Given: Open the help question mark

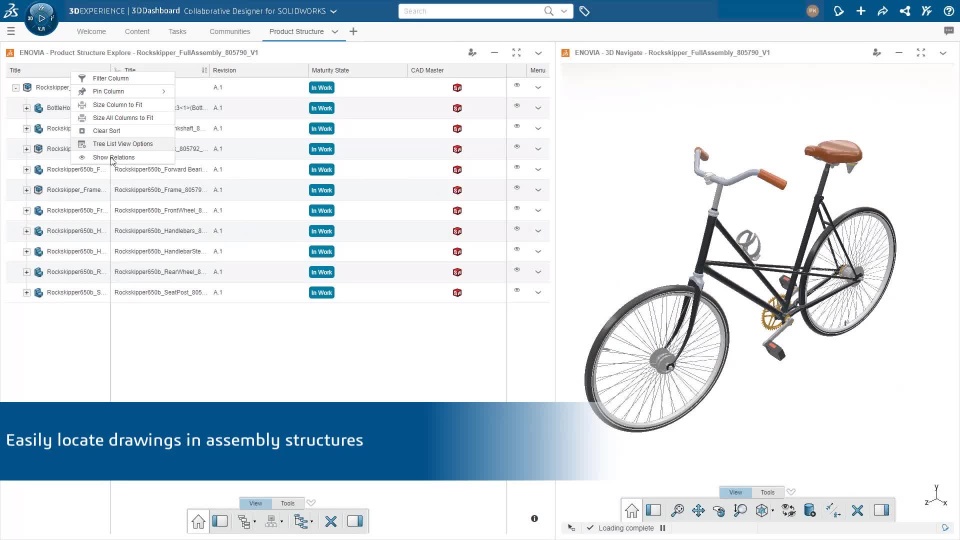Looking at the screenshot, I should (x=948, y=11).
